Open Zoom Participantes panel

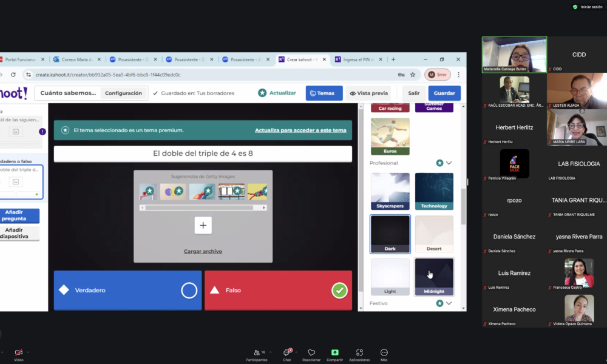[257, 355]
